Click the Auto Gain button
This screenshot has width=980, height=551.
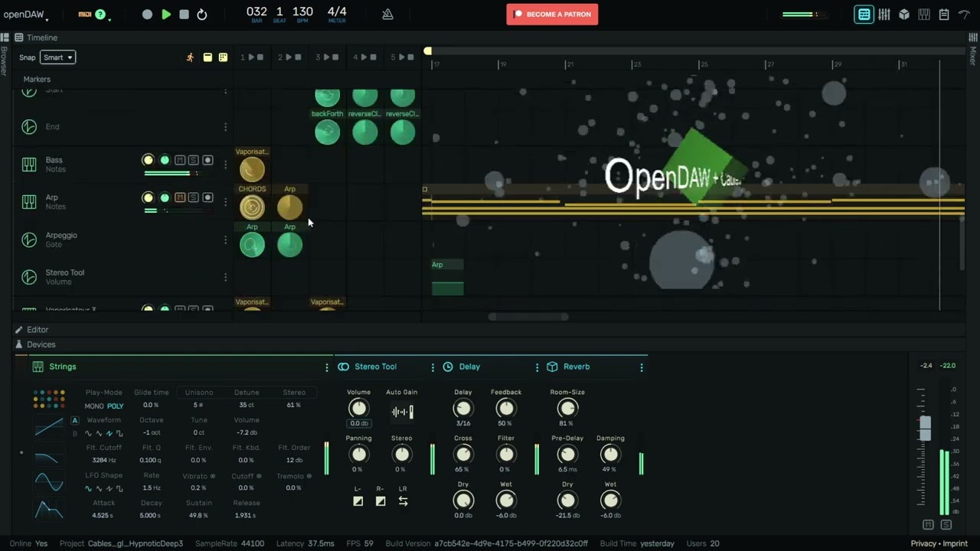click(402, 412)
